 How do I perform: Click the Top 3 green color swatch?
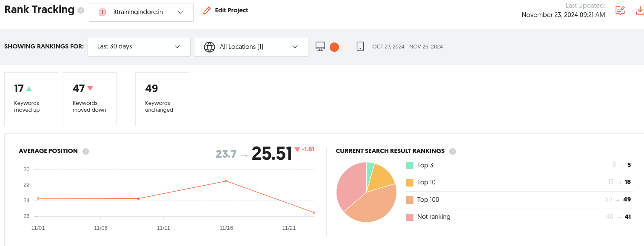point(410,165)
